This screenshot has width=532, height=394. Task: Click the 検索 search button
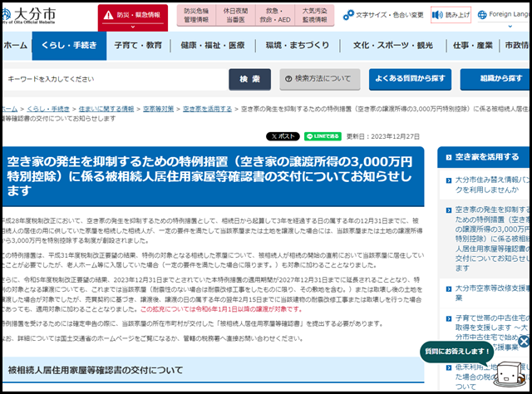pos(249,80)
